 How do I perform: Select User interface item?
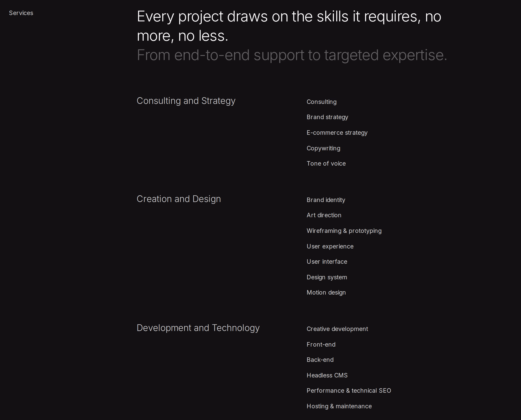pyautogui.click(x=327, y=262)
